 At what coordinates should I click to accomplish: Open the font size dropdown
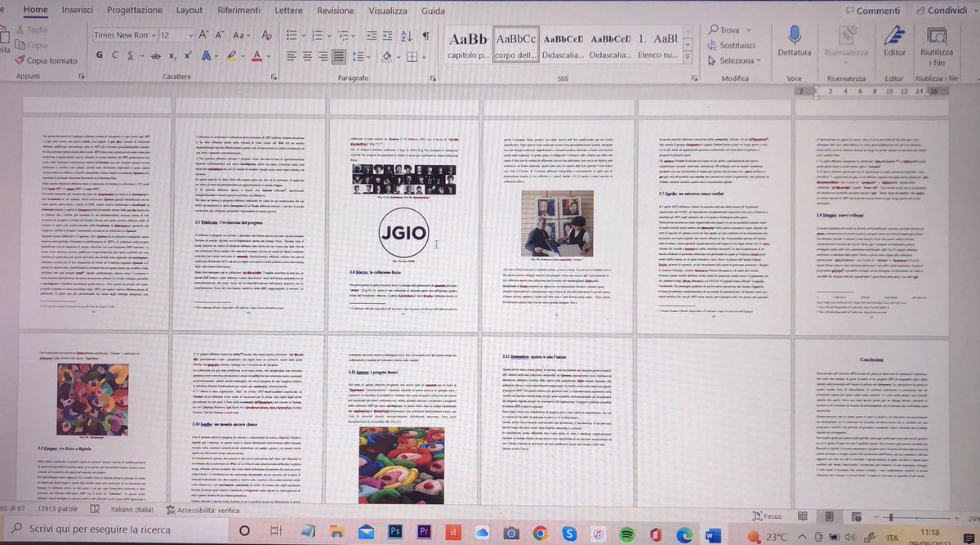190,35
